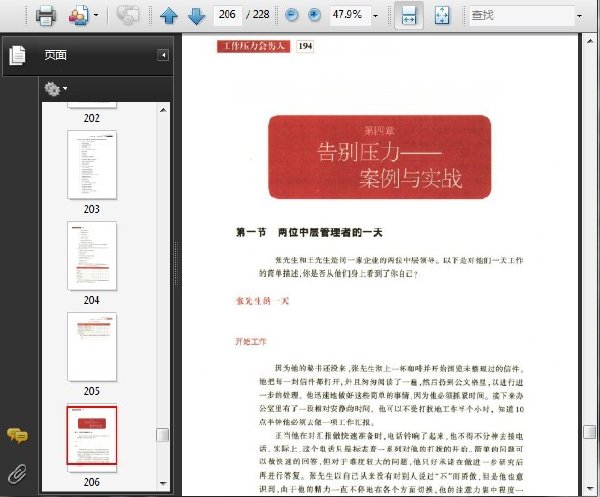Click the thumbnail panel scroll up arrow
The width and height of the screenshot is (600, 497).
pyautogui.click(x=163, y=110)
